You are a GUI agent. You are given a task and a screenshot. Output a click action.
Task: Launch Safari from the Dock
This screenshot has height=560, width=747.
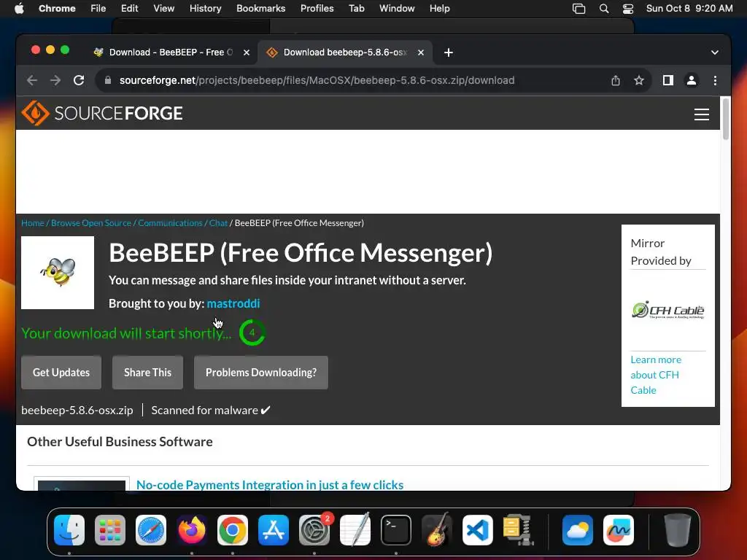point(151,530)
